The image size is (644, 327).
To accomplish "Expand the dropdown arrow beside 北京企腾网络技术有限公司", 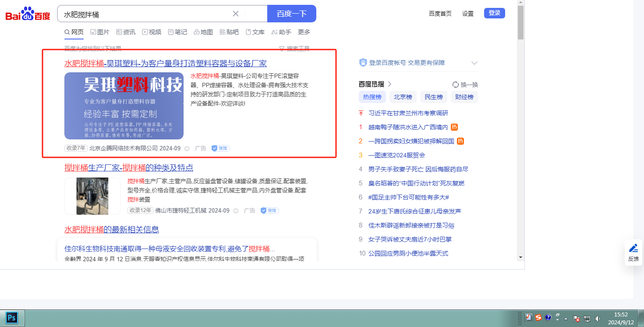I will tap(187, 149).
